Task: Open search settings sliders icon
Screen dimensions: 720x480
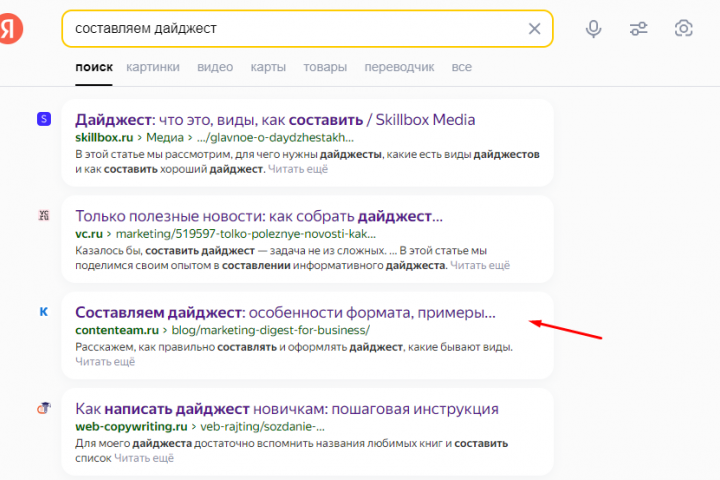Action: point(638,29)
